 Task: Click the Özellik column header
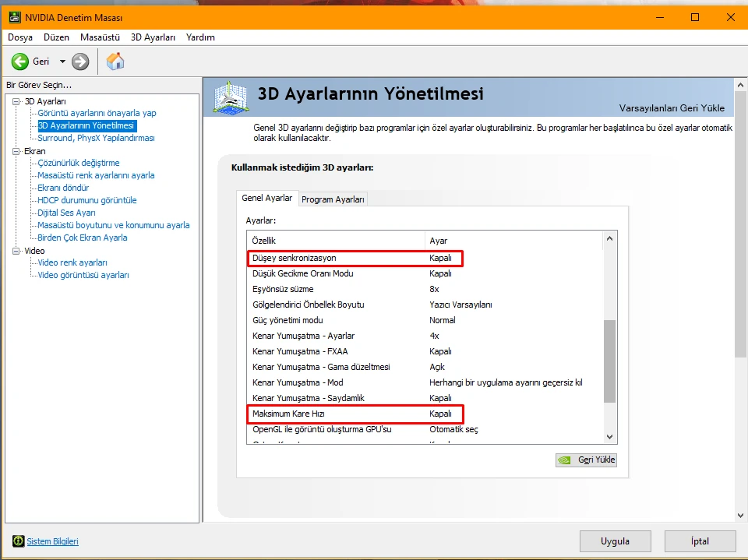(336, 241)
